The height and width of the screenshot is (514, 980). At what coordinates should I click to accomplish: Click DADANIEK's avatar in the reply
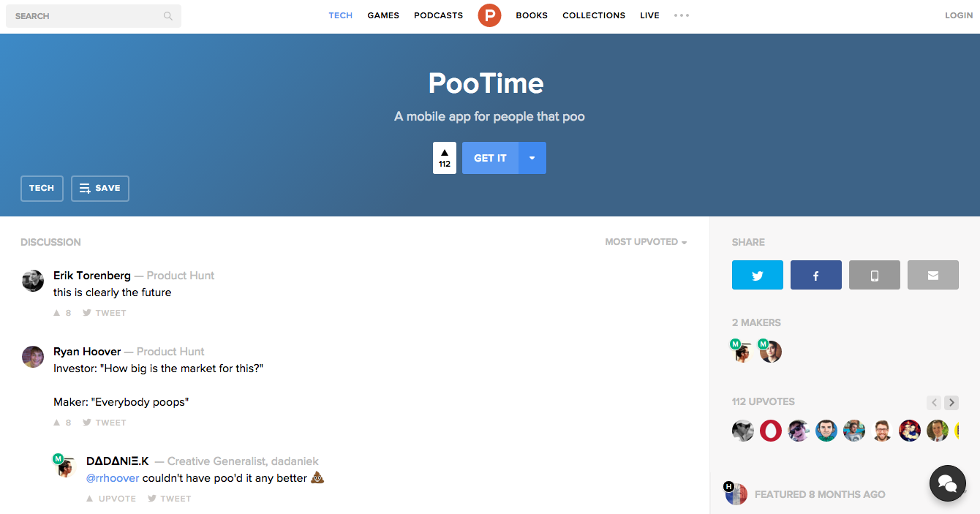click(67, 466)
